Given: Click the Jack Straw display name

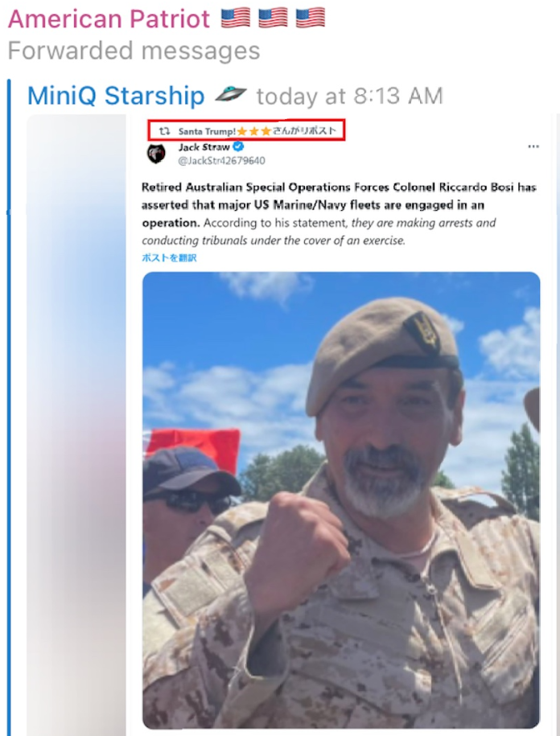Looking at the screenshot, I should [x=204, y=147].
